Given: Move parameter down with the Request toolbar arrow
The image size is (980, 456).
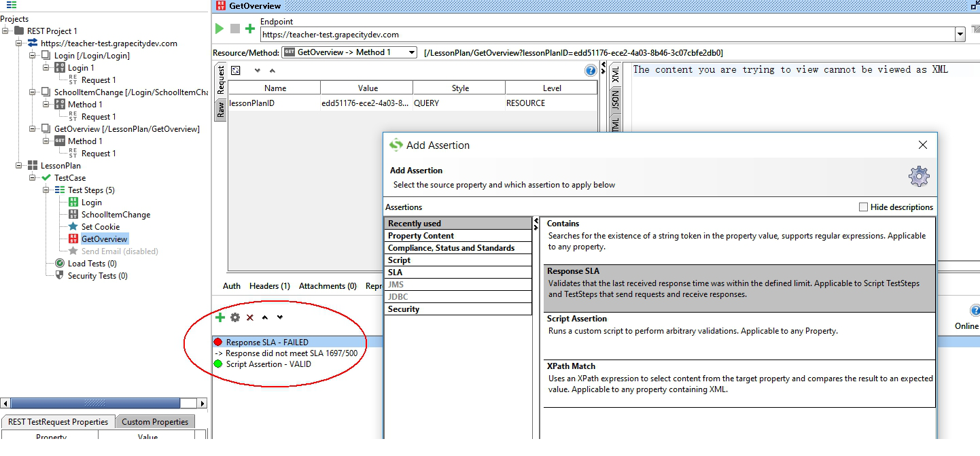Looking at the screenshot, I should click(258, 71).
